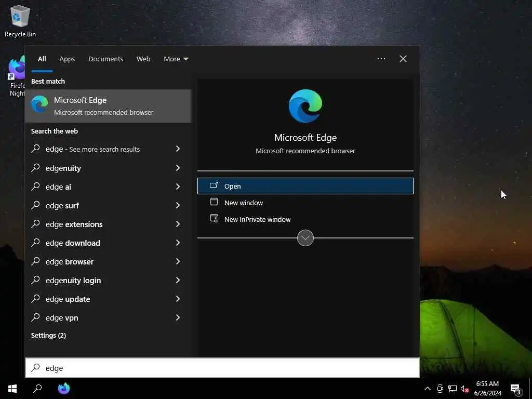Open the Recycle Bin desktop icon

(20, 21)
